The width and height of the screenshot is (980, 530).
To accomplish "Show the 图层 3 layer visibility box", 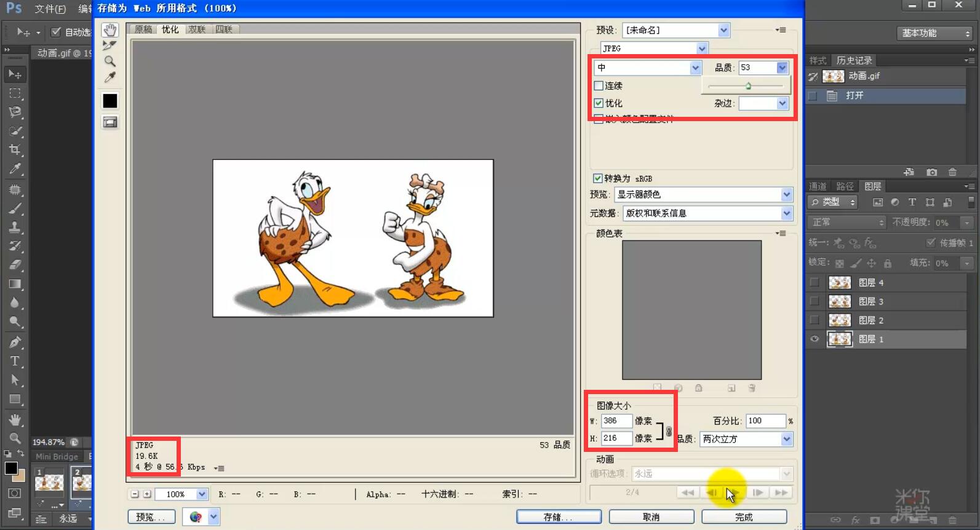I will pyautogui.click(x=815, y=301).
